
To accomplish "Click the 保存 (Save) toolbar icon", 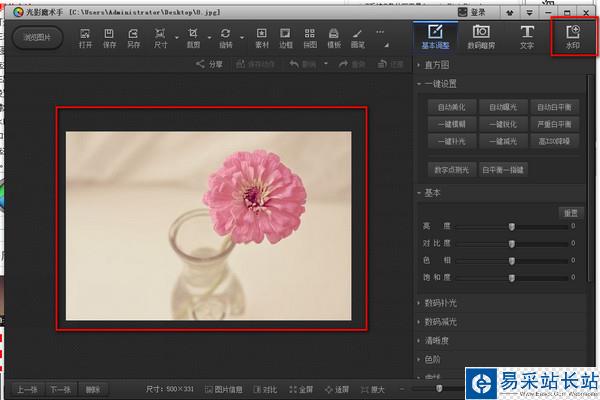I will [110, 38].
